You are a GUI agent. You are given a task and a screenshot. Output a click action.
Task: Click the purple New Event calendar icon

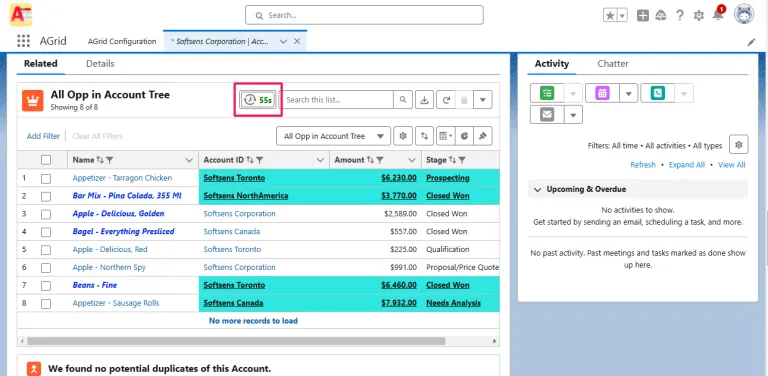pyautogui.click(x=602, y=93)
